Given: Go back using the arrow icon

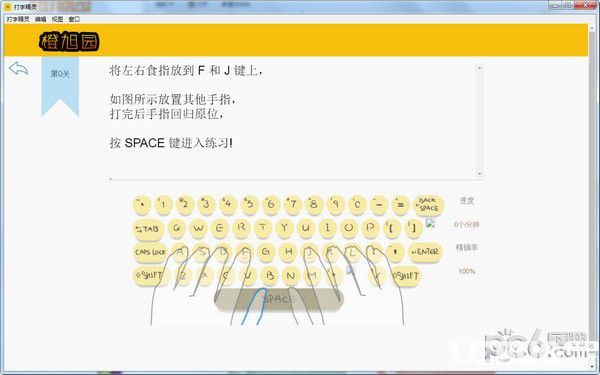Looking at the screenshot, I should 18,69.
